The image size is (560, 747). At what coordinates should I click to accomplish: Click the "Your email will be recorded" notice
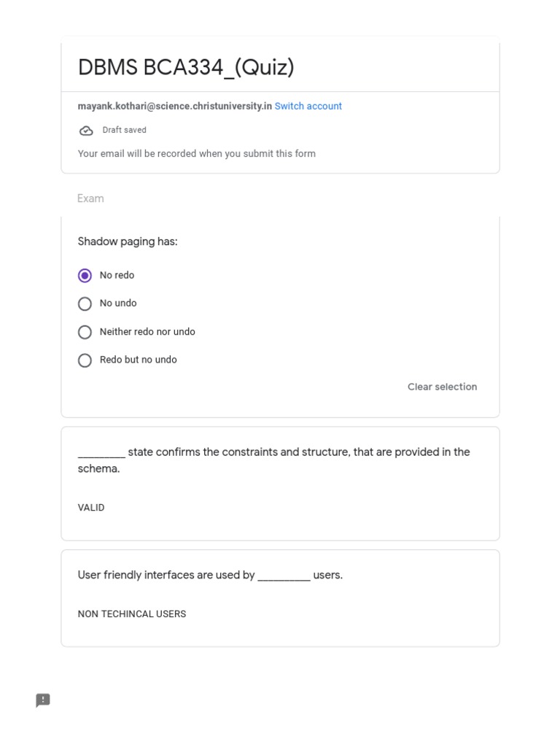click(x=197, y=154)
